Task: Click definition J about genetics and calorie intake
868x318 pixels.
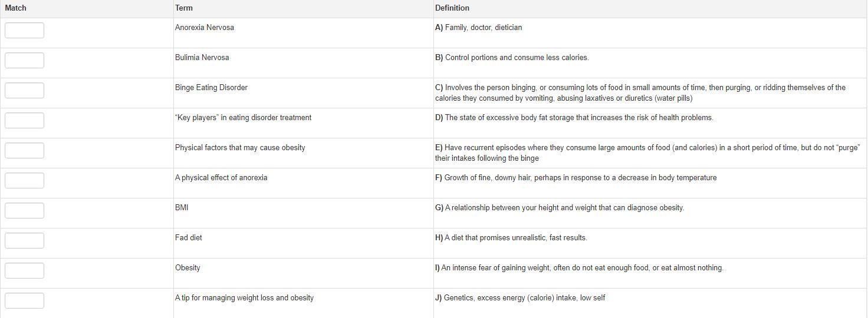Action: pos(520,298)
